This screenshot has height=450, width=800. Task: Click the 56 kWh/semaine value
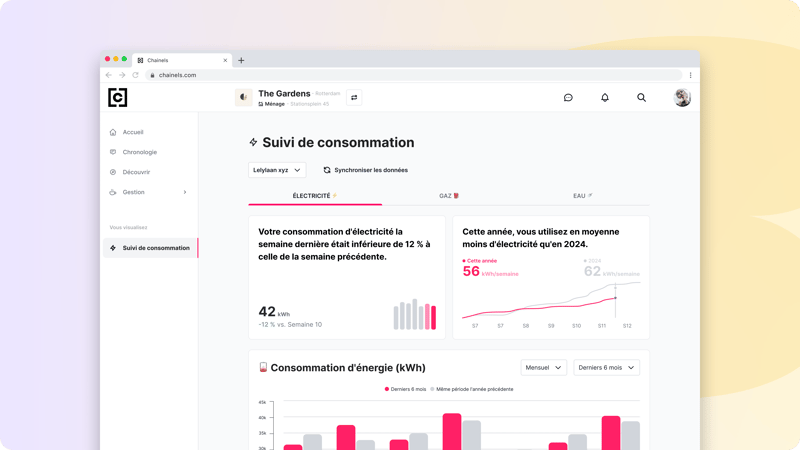coord(490,271)
